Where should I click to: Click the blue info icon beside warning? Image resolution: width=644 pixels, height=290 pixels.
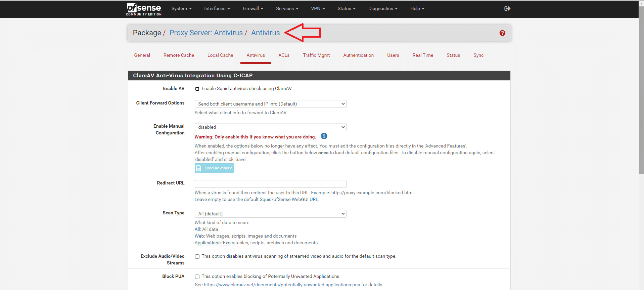click(324, 136)
